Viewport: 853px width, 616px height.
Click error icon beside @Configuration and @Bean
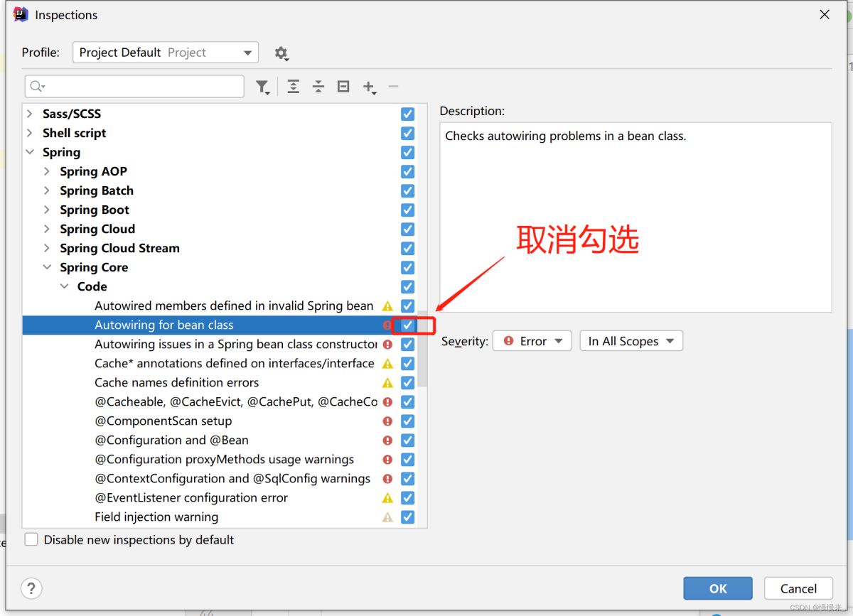click(x=387, y=441)
